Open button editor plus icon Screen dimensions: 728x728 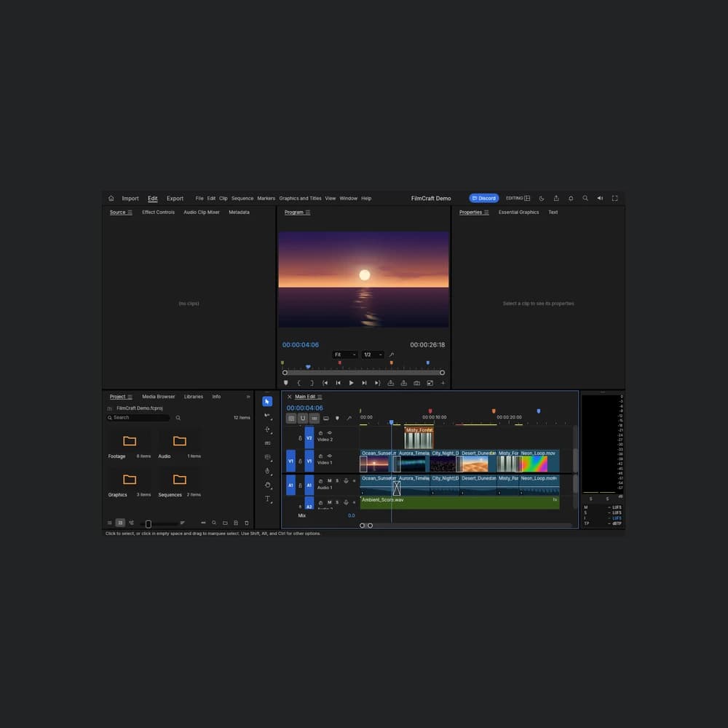(x=443, y=383)
